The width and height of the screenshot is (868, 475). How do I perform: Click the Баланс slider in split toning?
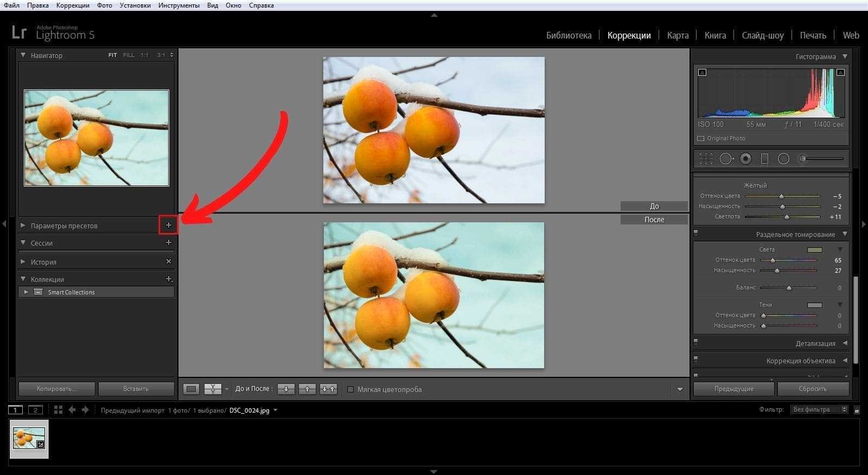(789, 288)
